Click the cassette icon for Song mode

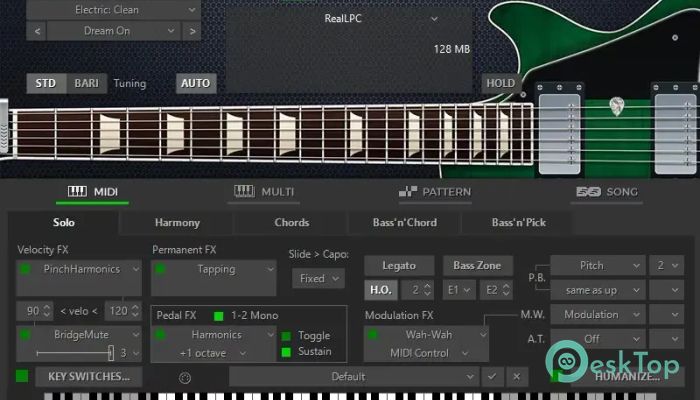pyautogui.click(x=587, y=192)
